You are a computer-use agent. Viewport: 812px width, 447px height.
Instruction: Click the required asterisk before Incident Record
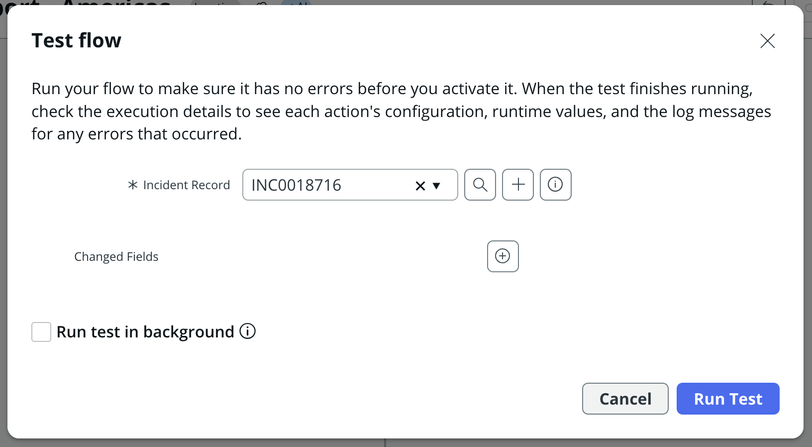[132, 185]
